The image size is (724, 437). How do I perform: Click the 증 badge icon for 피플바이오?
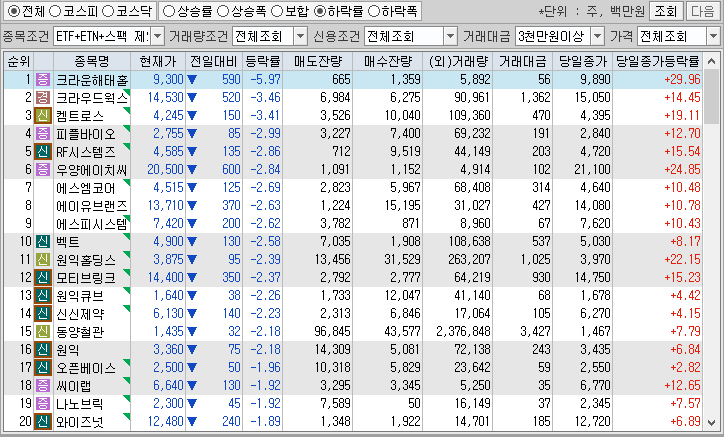pos(43,134)
